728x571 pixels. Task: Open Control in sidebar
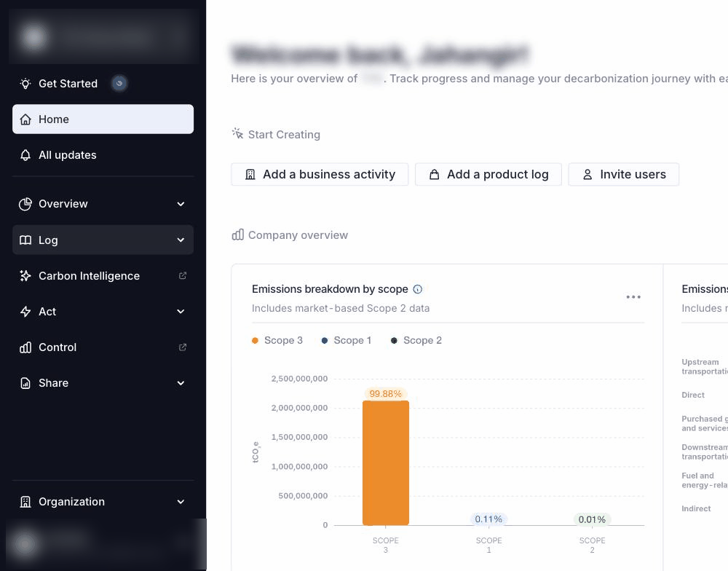(103, 347)
